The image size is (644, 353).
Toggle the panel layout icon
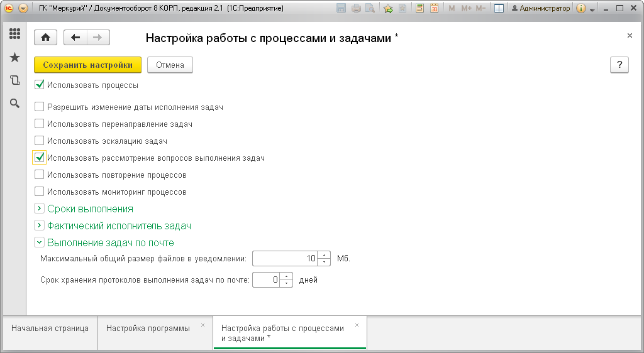[499, 8]
